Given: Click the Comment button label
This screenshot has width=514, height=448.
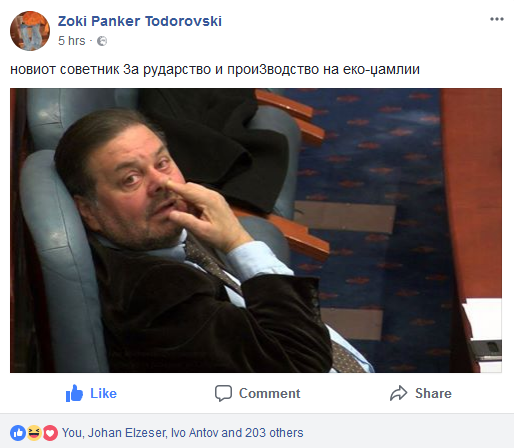Looking at the screenshot, I should coord(270,394).
